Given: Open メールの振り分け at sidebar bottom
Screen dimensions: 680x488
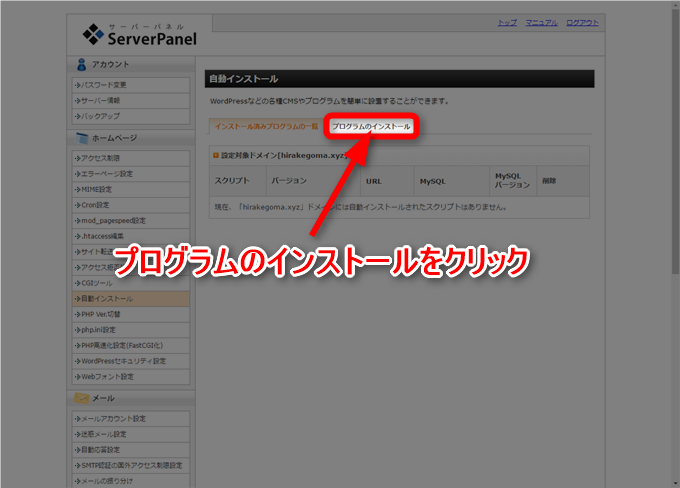Looking at the screenshot, I should 131,481.
